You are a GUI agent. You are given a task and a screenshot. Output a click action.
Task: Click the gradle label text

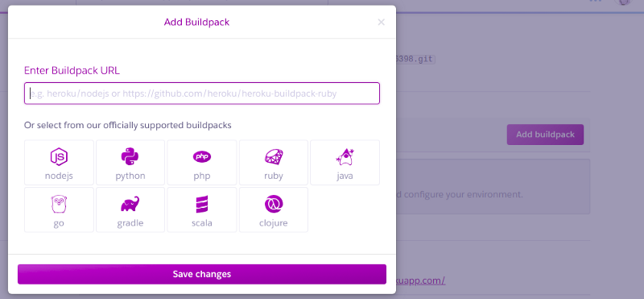[x=130, y=223]
